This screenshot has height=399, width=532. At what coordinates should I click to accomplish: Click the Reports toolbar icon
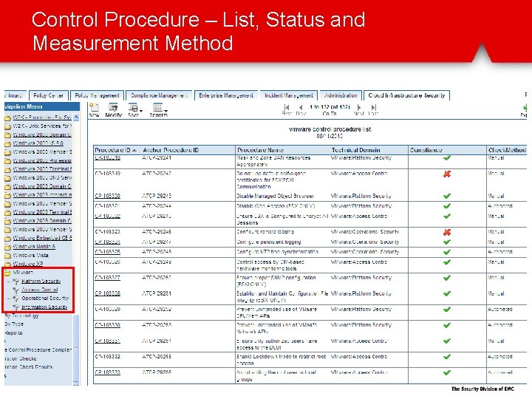click(x=157, y=108)
